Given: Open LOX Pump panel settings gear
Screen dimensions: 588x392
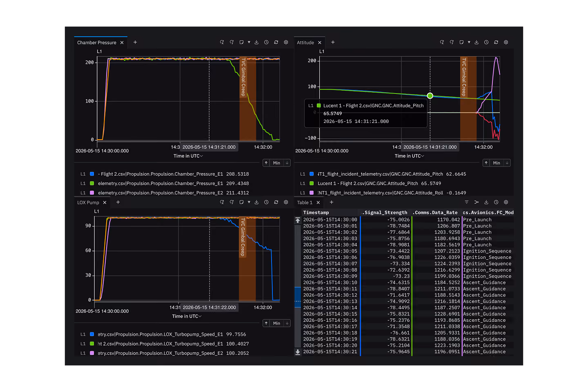Looking at the screenshot, I should tap(286, 202).
